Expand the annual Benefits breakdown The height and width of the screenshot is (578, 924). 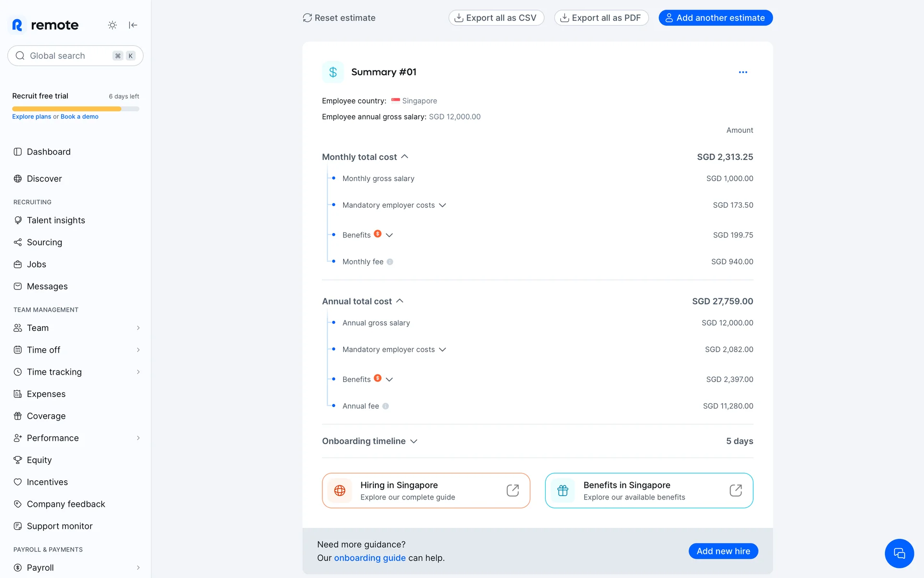tap(389, 380)
